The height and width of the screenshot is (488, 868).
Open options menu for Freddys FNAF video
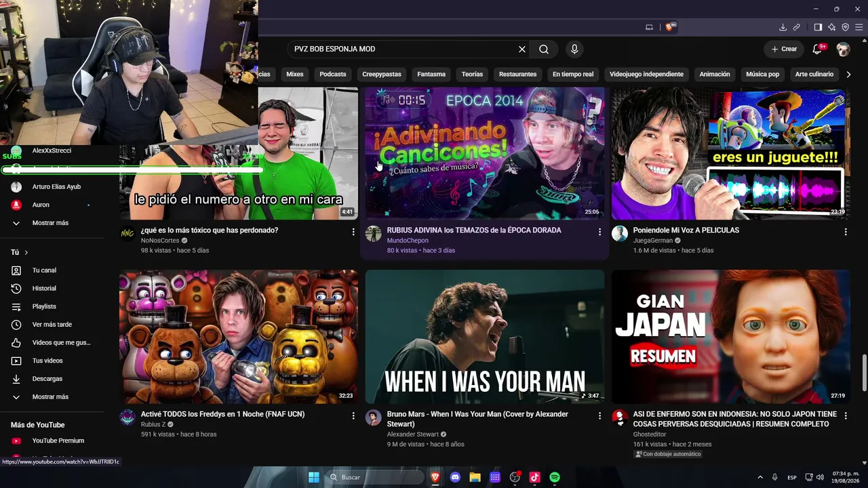pyautogui.click(x=353, y=415)
